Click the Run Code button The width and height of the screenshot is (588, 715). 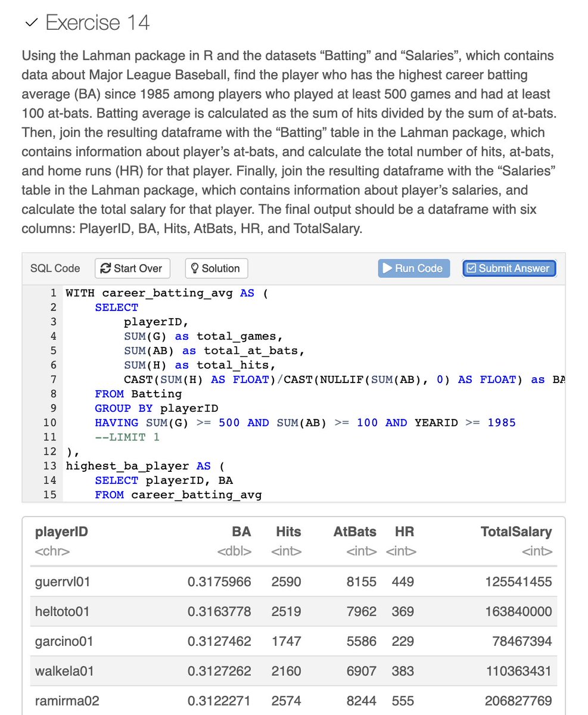click(x=413, y=268)
